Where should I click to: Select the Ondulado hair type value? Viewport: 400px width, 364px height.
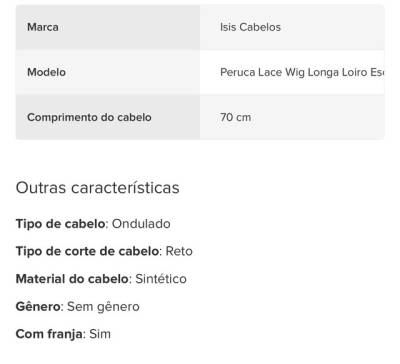(x=141, y=224)
